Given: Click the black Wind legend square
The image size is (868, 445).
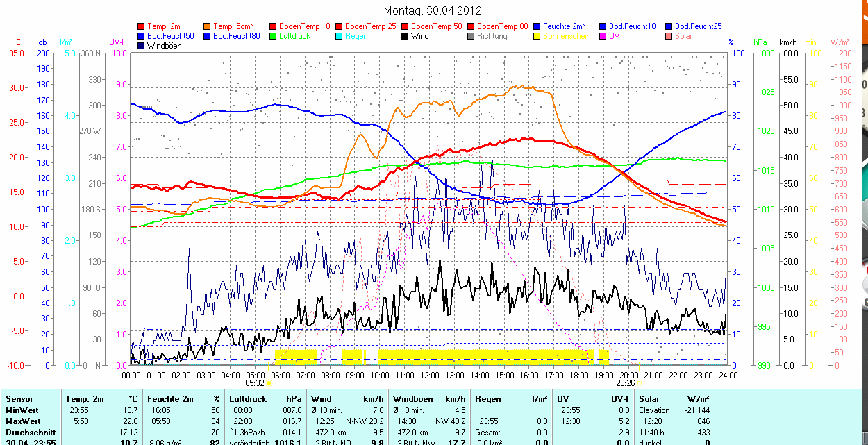Looking at the screenshot, I should click(406, 36).
